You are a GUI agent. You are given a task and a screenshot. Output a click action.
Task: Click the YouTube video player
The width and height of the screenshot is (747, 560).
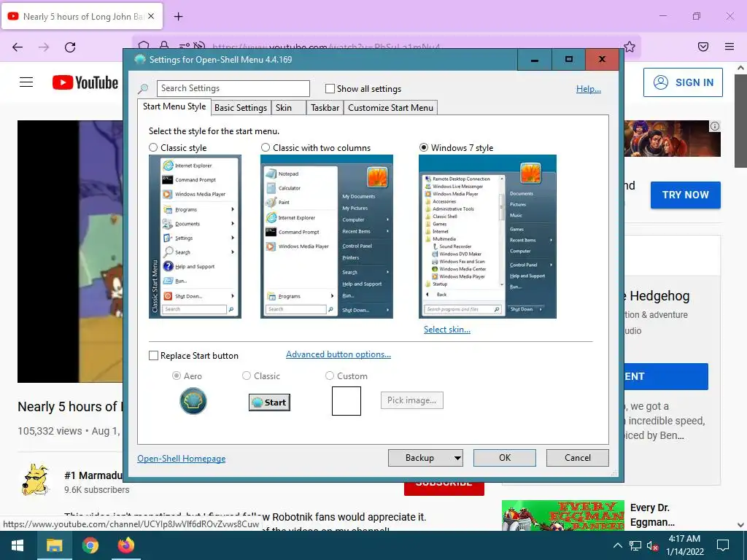(70, 251)
